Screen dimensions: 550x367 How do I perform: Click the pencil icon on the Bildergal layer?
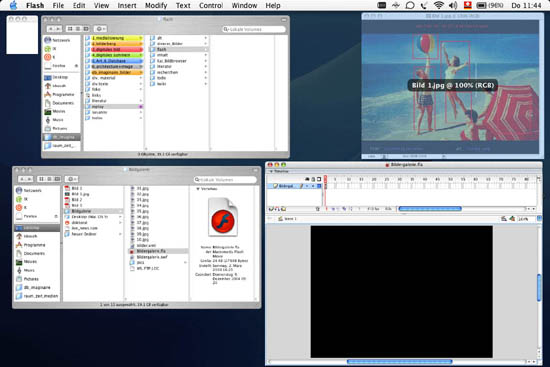pyautogui.click(x=301, y=186)
